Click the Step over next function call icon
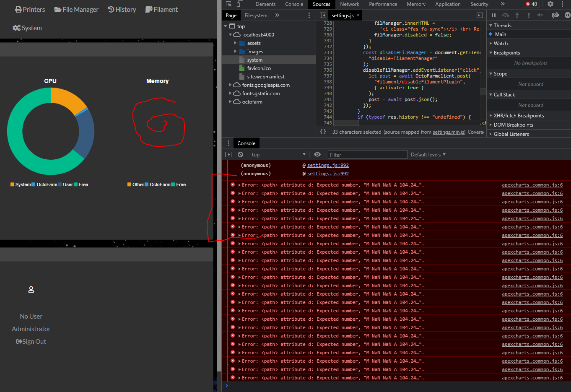This screenshot has width=571, height=392. (x=506, y=15)
